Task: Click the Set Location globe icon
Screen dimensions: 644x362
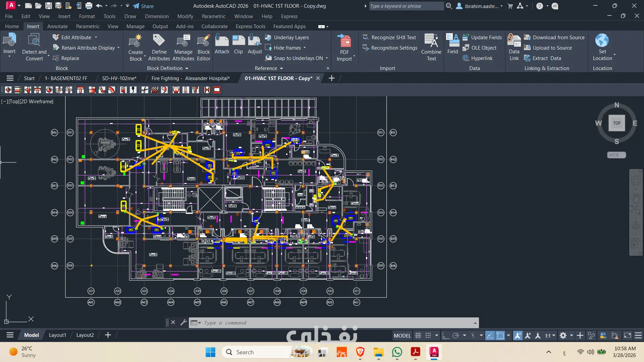Action: pos(602,41)
